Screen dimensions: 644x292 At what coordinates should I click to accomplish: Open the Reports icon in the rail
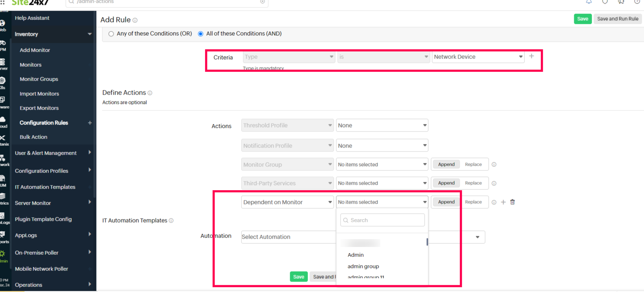tap(3, 234)
